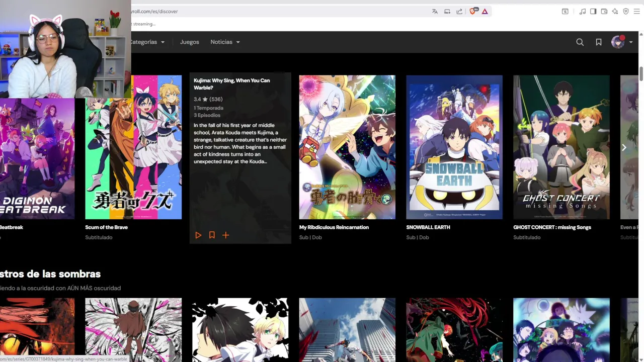
Task: Click the plus icon on Kujima card
Action: pos(226,235)
